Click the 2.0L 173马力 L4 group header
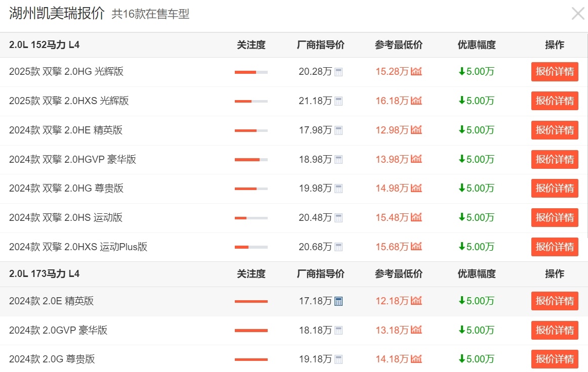 pos(44,274)
